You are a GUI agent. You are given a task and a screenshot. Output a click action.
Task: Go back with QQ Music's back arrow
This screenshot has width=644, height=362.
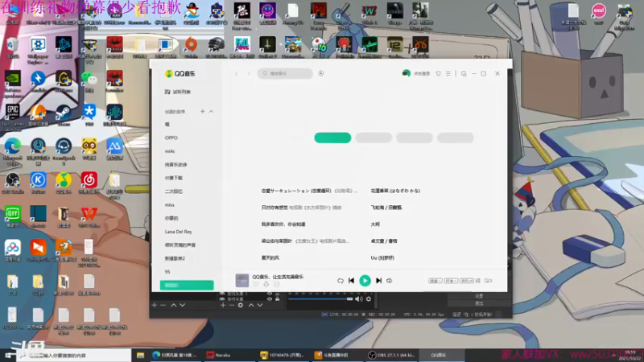tap(237, 73)
